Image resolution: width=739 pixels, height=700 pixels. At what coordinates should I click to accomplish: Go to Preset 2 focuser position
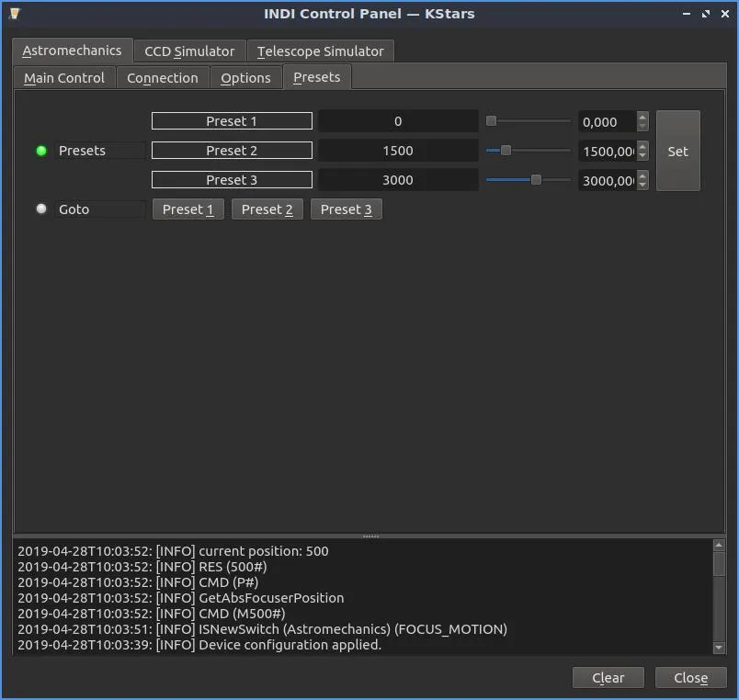[x=267, y=209]
